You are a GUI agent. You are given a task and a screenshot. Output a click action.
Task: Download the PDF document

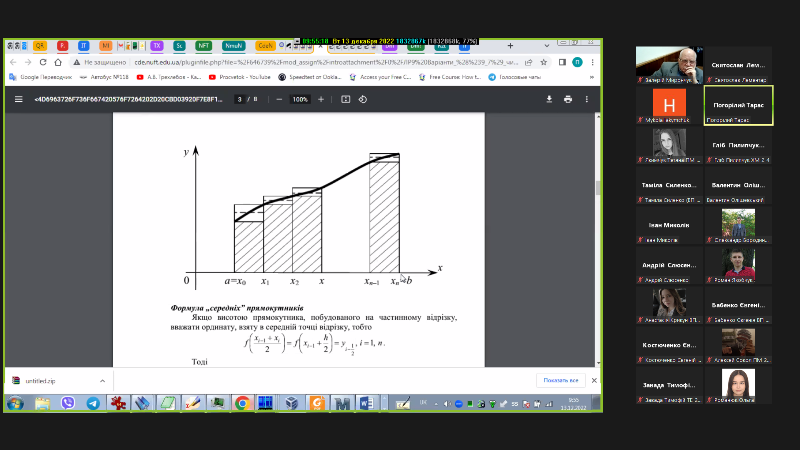coord(549,100)
